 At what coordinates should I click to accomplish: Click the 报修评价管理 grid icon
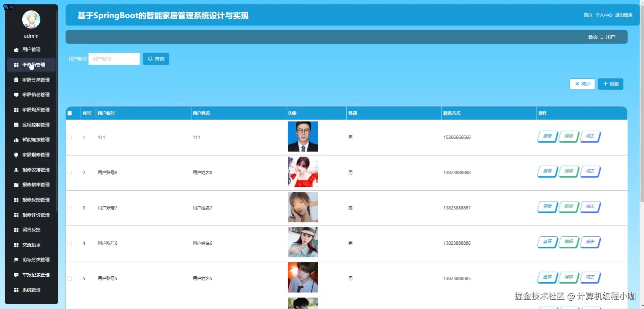tap(16, 215)
